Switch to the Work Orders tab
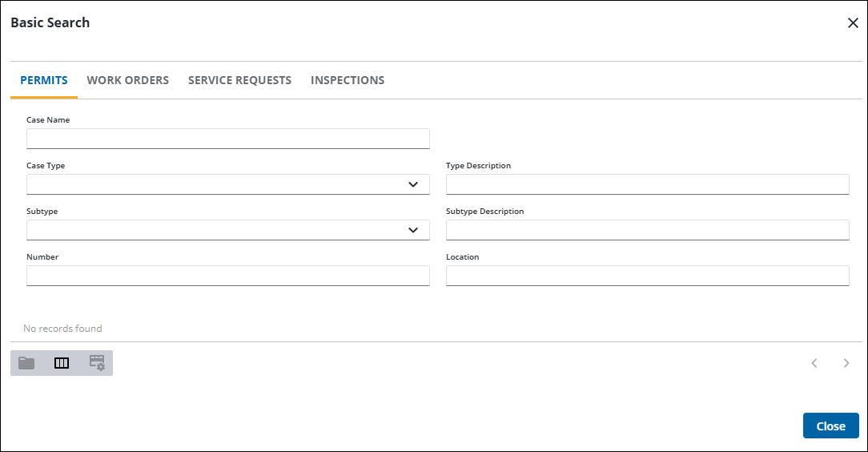Image resolution: width=868 pixels, height=452 pixels. tap(128, 80)
